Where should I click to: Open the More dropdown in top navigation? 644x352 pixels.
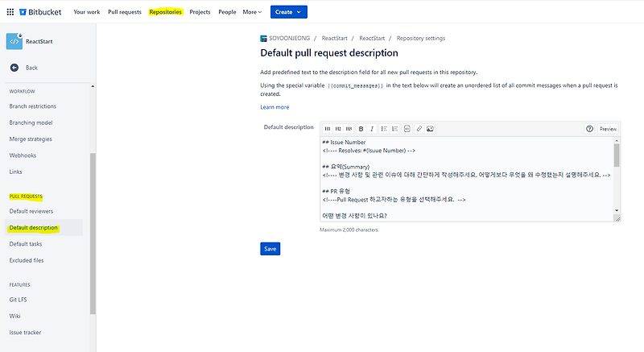(x=252, y=12)
